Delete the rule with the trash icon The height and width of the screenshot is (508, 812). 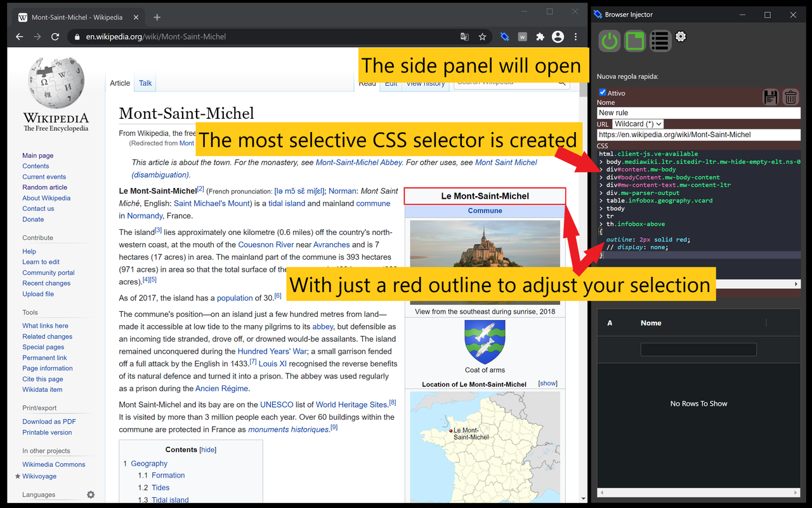point(790,97)
